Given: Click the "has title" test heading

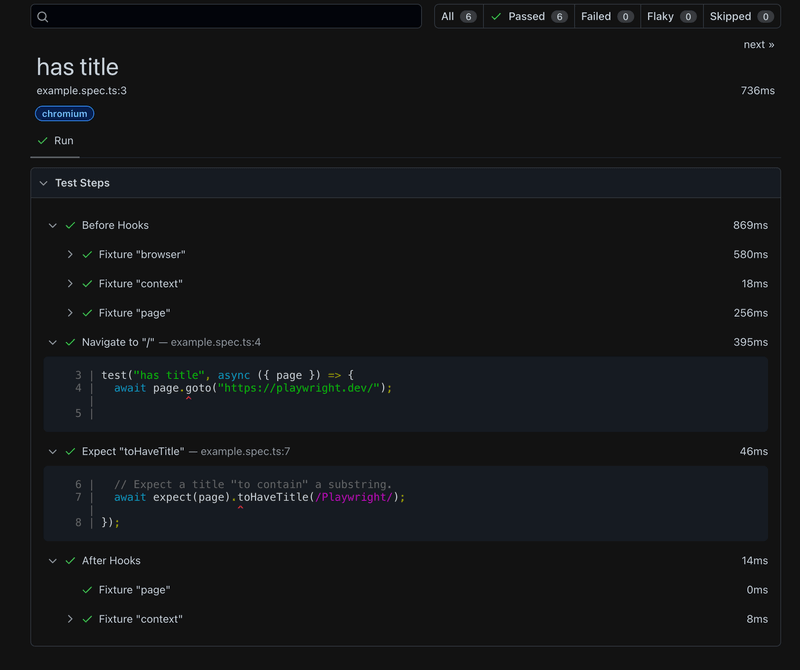Looking at the screenshot, I should 78,67.
